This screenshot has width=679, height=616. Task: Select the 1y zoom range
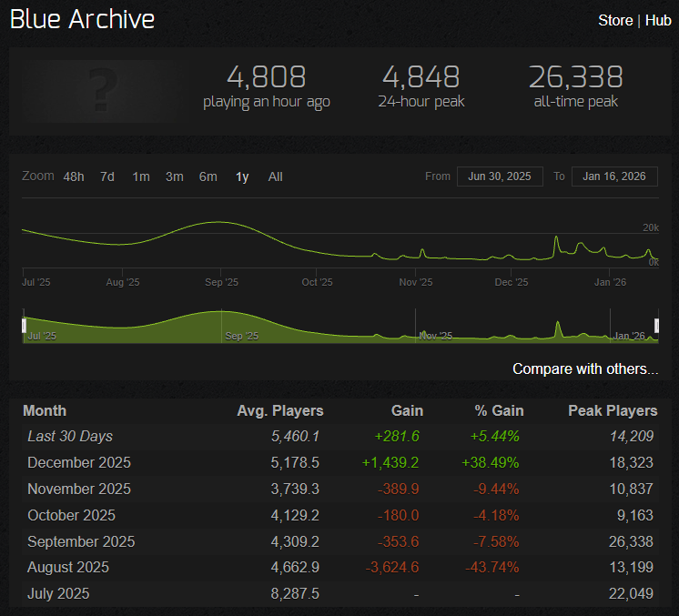[x=242, y=177]
